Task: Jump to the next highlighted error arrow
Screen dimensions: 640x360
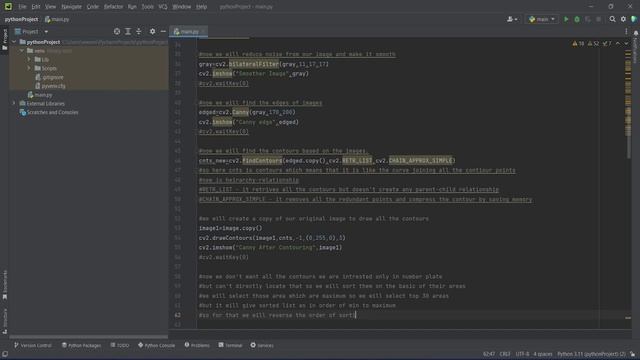Action: tap(626, 43)
